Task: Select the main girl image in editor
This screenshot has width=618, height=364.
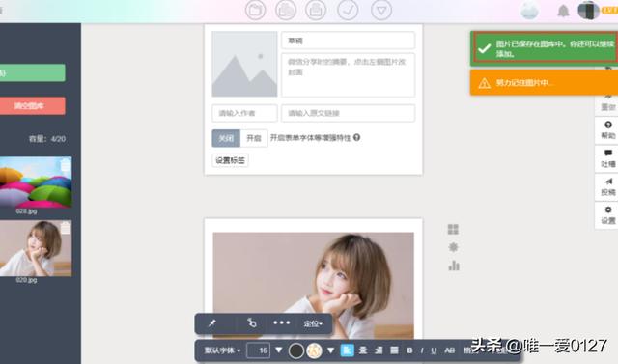Action: 313,285
